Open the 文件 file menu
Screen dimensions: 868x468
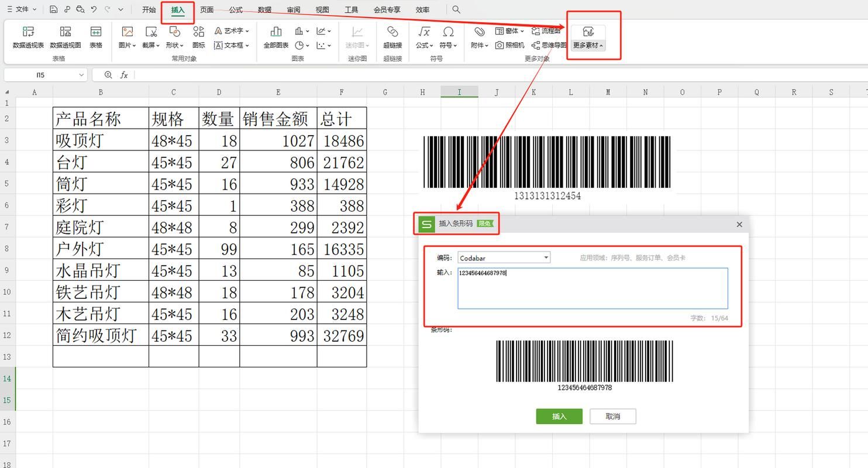[22, 9]
